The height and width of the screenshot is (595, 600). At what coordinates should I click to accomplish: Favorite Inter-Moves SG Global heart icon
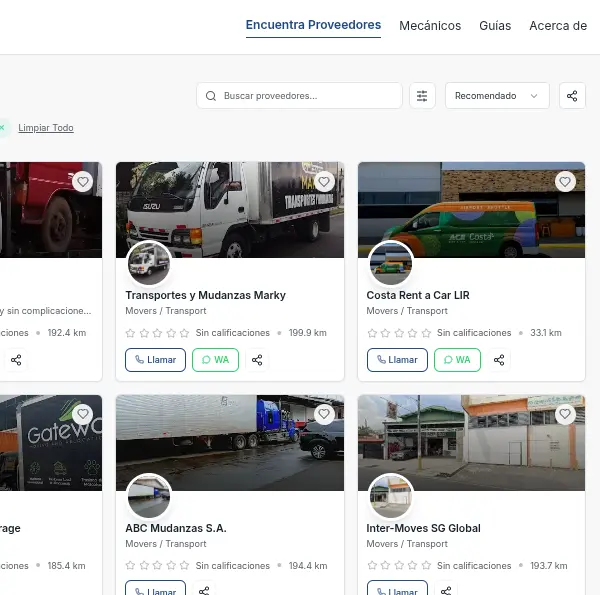point(565,414)
